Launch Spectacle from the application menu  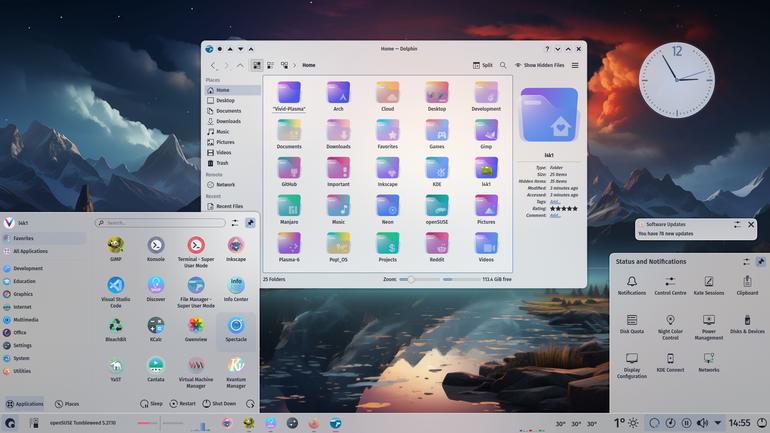click(236, 329)
